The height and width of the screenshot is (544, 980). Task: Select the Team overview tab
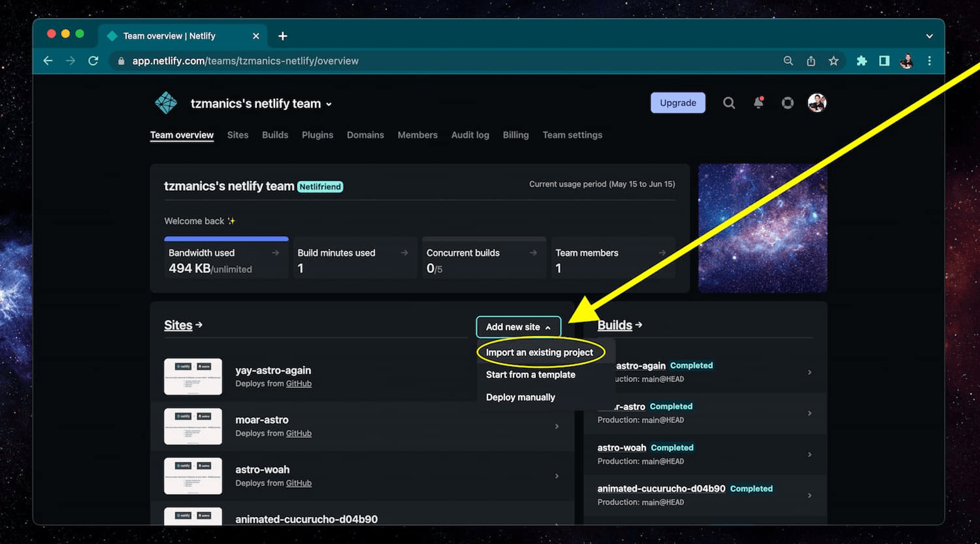(181, 135)
